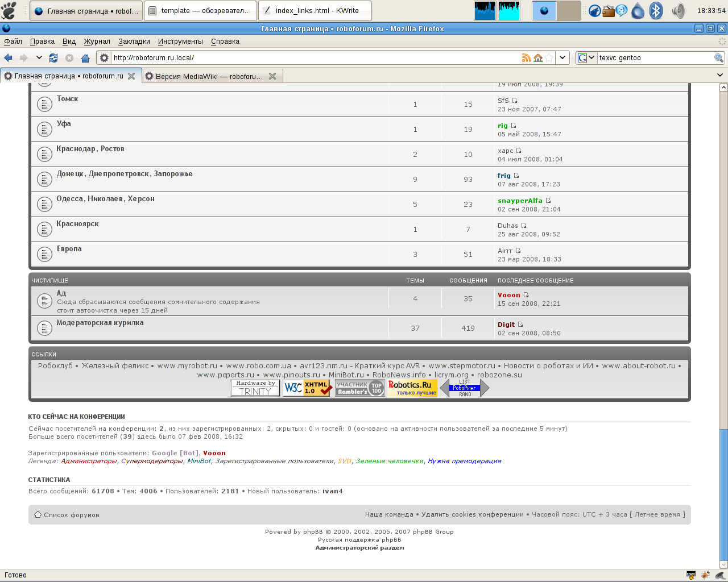This screenshot has height=582, width=728.
Task: Open the search engine selector dropdown
Action: [586, 58]
